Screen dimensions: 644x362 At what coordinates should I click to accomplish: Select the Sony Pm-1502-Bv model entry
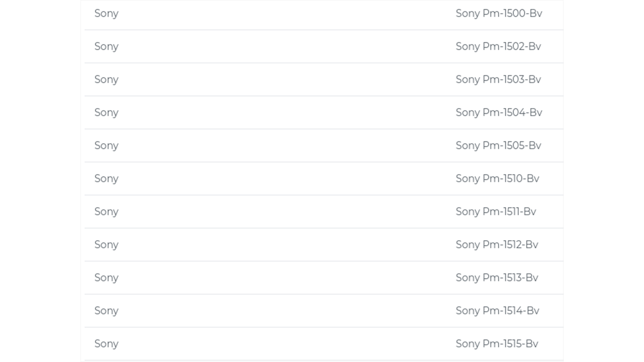coord(498,46)
